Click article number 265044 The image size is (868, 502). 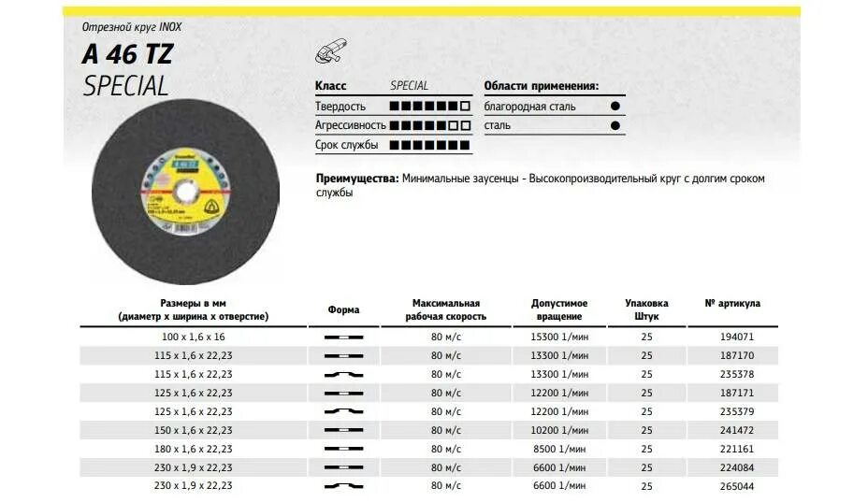coord(737,486)
